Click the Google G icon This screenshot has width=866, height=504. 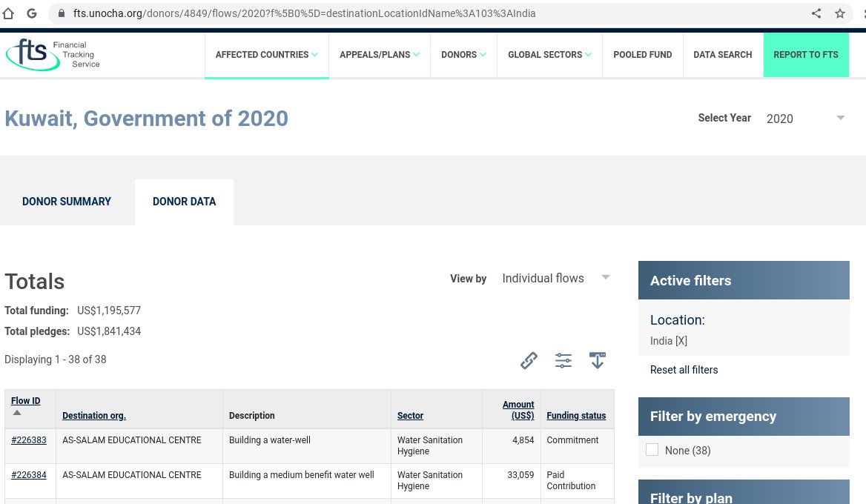point(32,13)
